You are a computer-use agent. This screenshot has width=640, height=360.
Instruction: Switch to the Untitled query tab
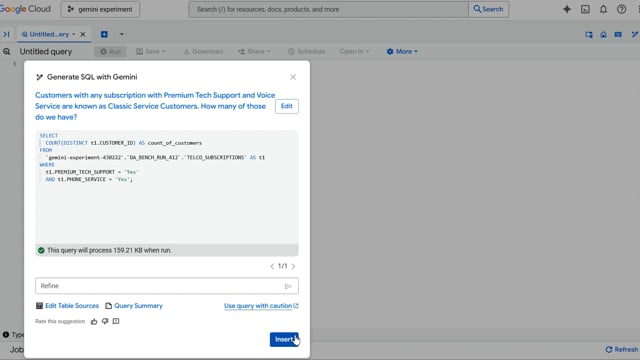pos(48,34)
